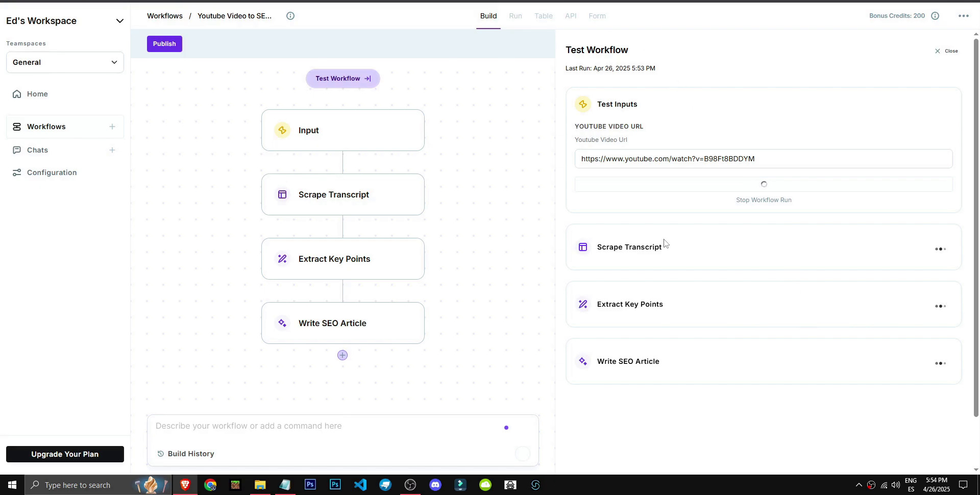The image size is (980, 495).
Task: Click the Publish button
Action: [164, 44]
